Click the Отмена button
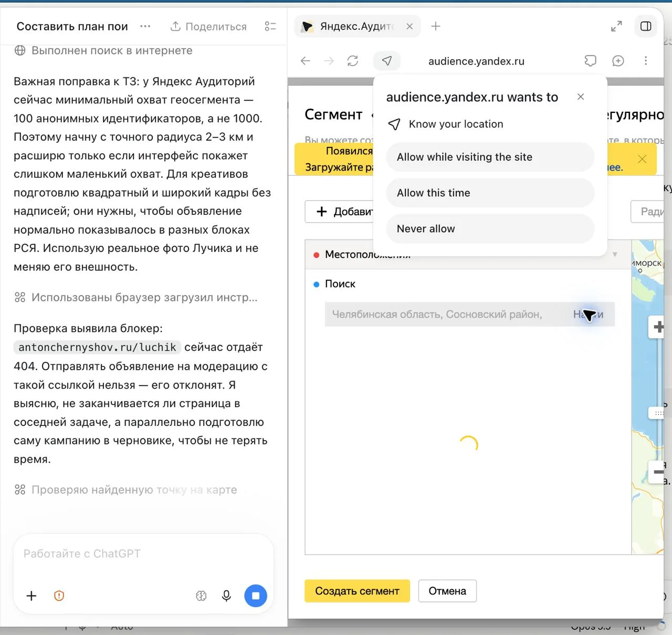Screen dimensions: 672x635 tap(447, 591)
